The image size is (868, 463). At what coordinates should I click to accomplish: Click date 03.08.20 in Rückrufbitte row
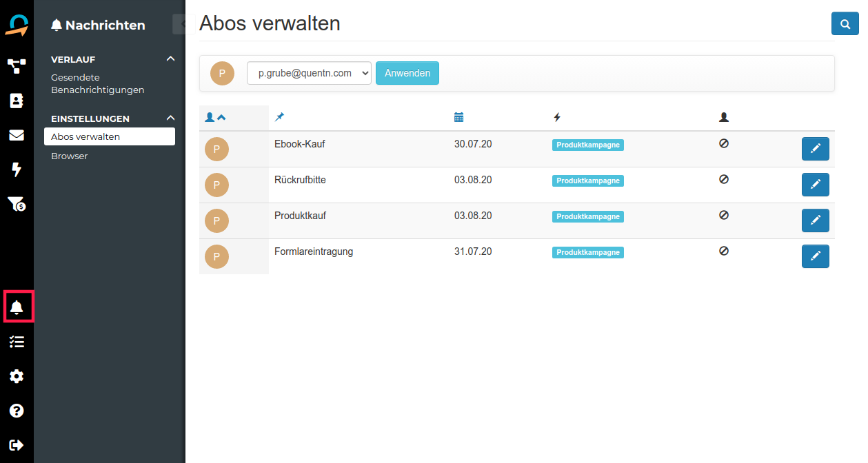473,180
